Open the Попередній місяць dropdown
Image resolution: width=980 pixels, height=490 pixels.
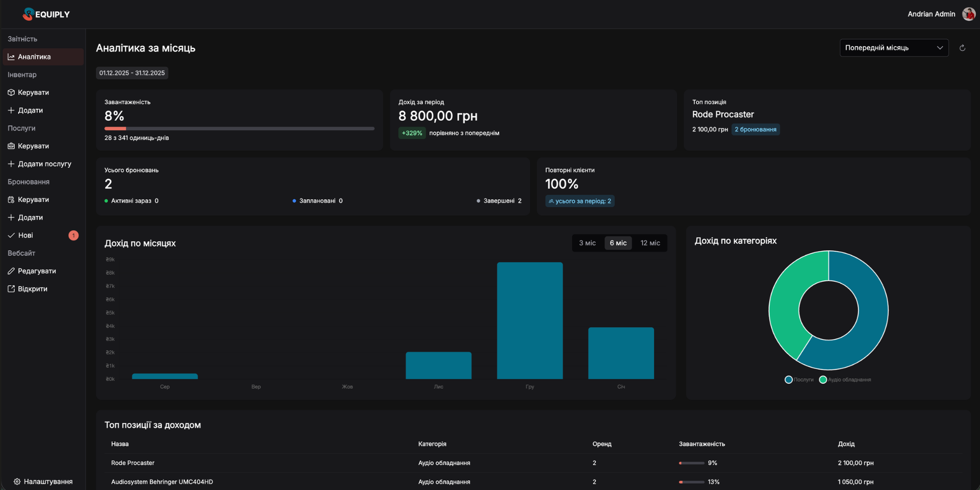894,48
